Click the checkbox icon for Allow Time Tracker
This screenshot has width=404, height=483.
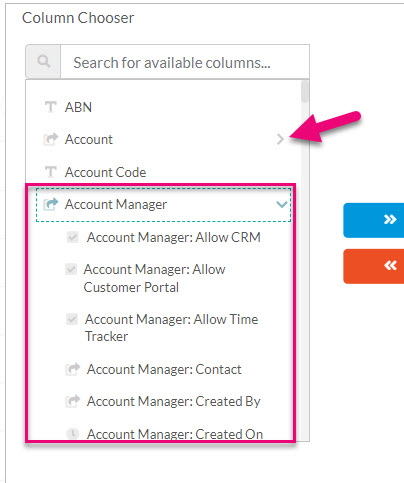72,319
